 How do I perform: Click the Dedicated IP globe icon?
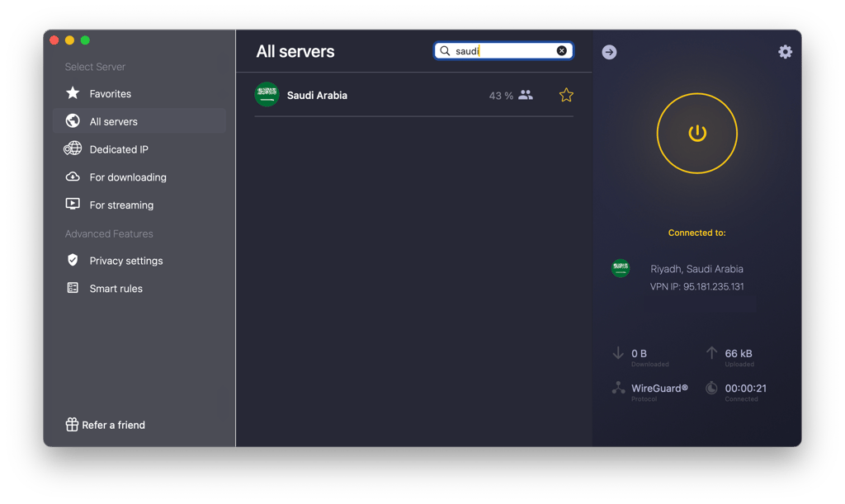point(73,148)
